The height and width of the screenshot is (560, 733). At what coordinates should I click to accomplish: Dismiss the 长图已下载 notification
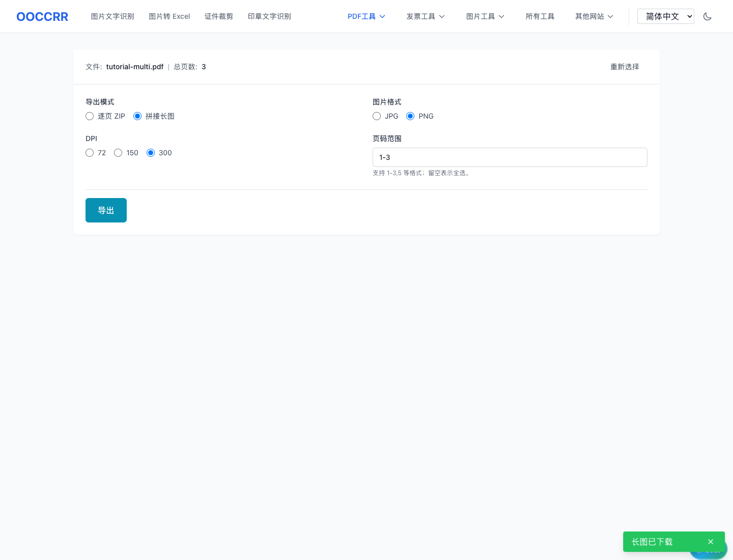711,542
